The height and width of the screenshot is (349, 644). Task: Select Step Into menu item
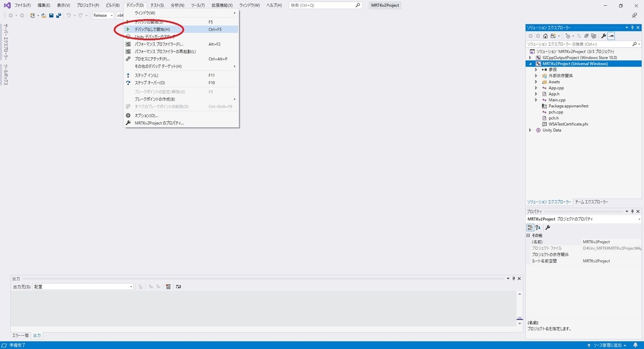pyautogui.click(x=182, y=75)
